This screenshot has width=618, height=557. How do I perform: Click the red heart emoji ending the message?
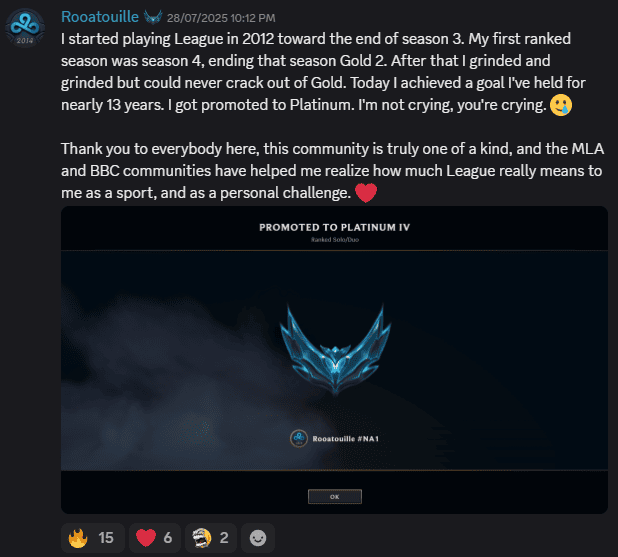pos(366,193)
